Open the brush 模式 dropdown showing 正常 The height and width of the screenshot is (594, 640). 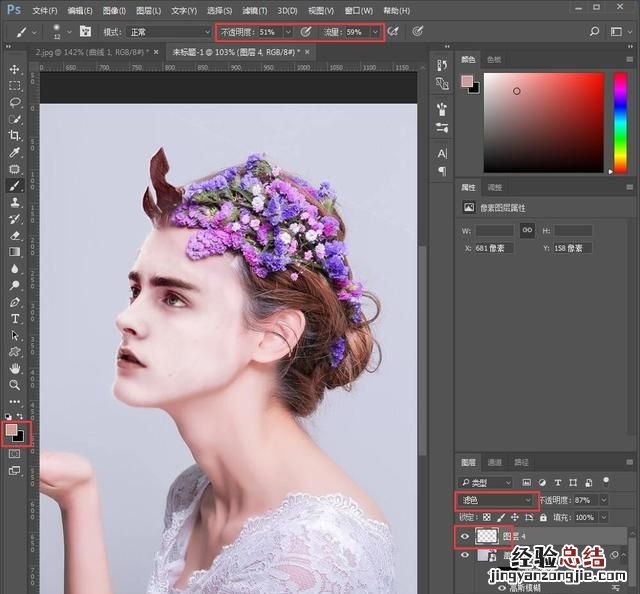168,32
